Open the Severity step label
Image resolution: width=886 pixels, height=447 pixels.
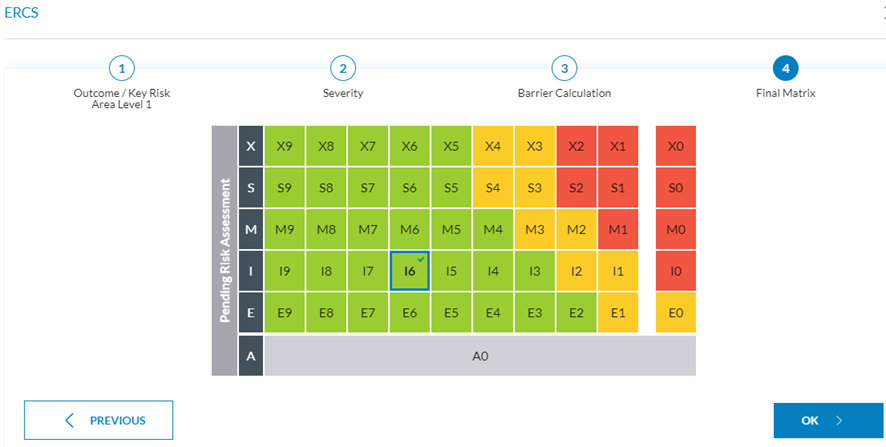(343, 93)
